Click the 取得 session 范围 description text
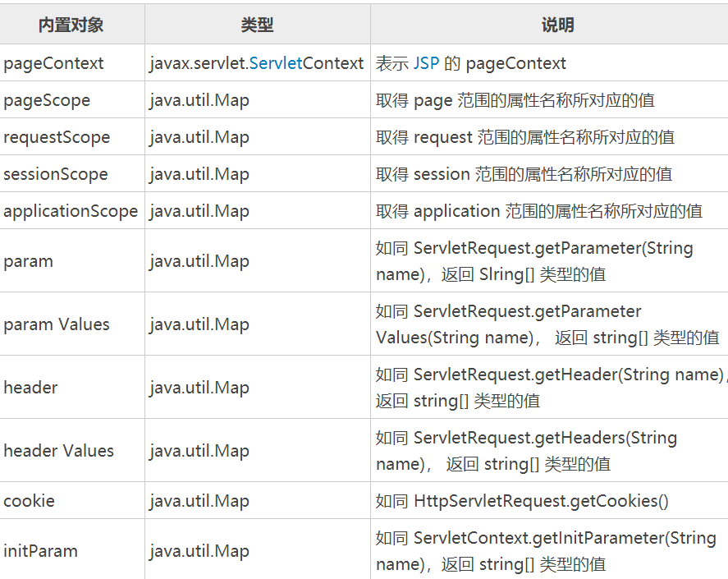 tap(524, 174)
